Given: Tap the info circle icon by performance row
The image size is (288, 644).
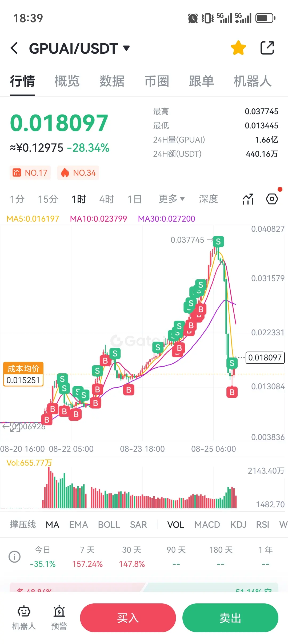Looking at the screenshot, I should [x=15, y=557].
